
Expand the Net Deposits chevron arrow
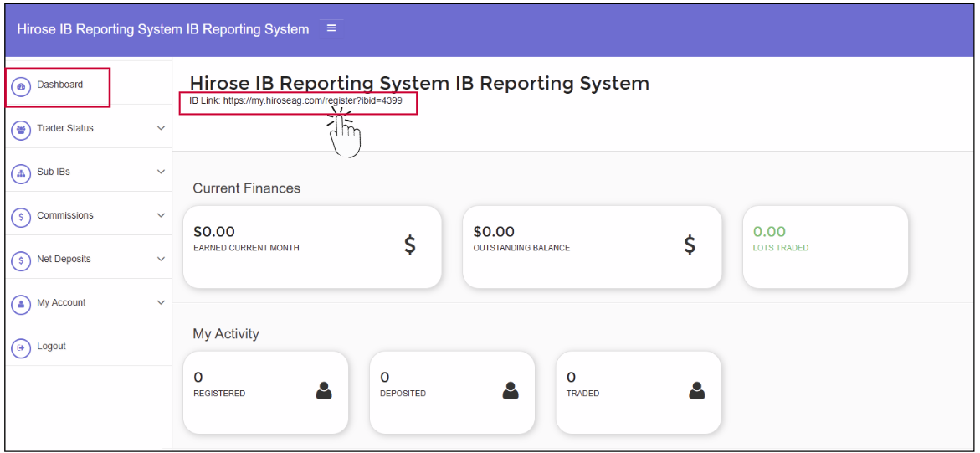pos(161,259)
